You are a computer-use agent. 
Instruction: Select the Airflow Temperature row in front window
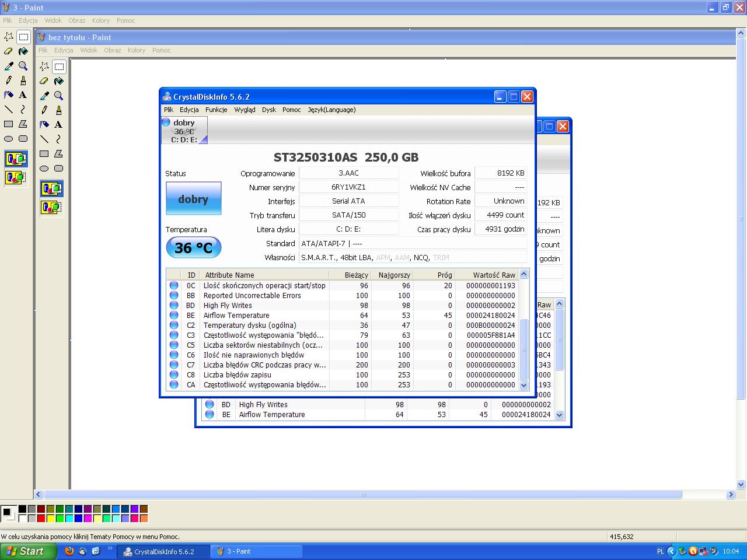point(343,316)
